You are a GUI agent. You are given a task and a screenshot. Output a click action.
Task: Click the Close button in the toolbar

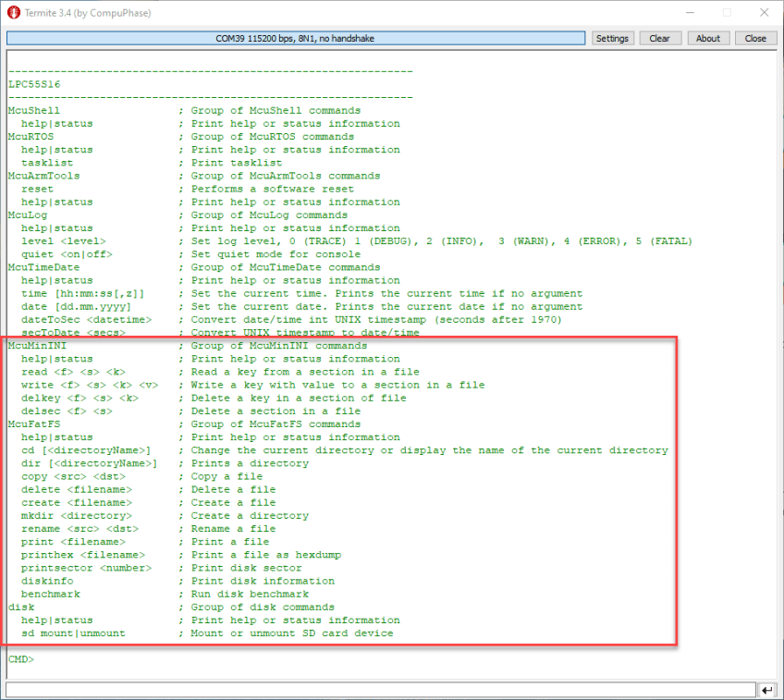point(755,39)
